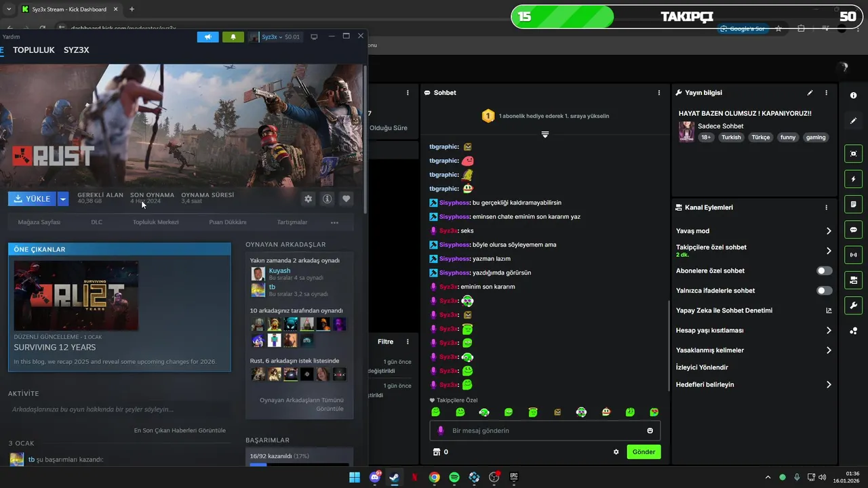Click İzleyici Yönlendir option

[702, 367]
